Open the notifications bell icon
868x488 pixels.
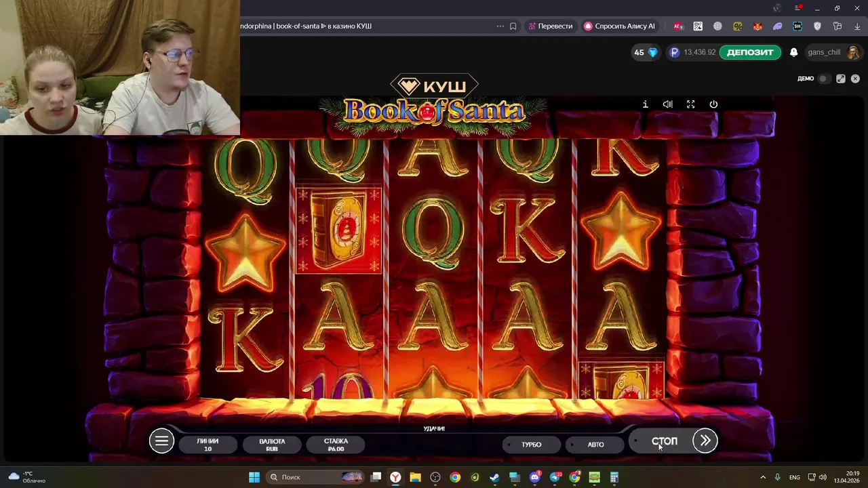coord(793,52)
